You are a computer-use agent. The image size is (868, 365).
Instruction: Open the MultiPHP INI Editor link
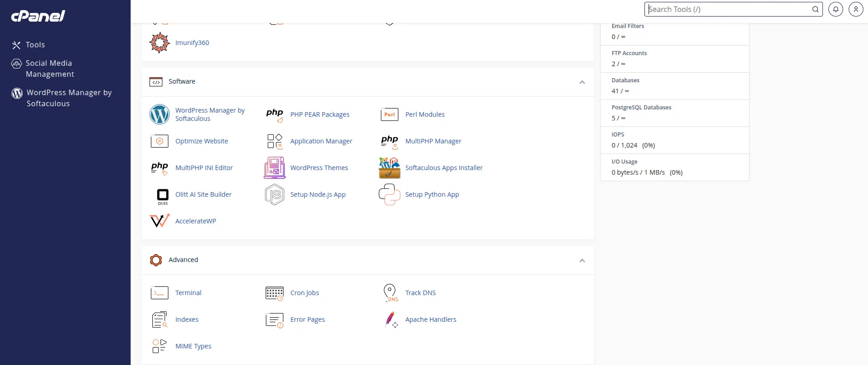[204, 168]
